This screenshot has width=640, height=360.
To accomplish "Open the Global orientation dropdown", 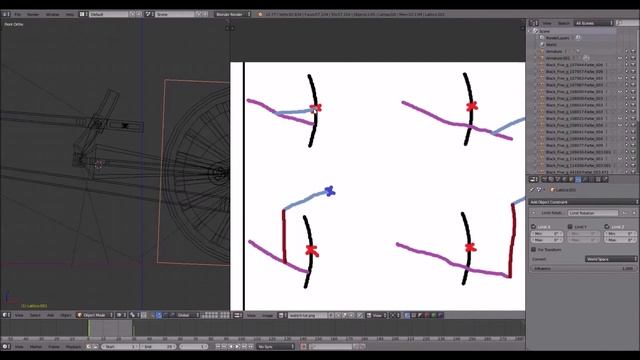I will [x=189, y=315].
